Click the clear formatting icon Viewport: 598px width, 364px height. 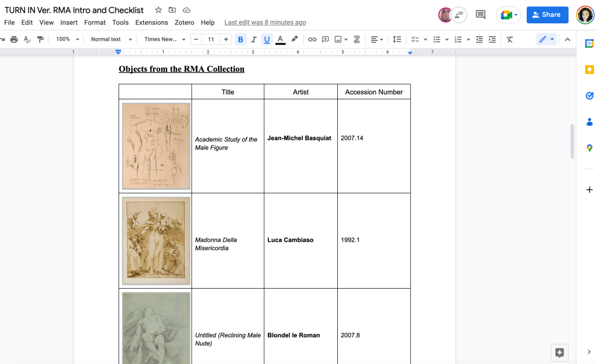(510, 39)
